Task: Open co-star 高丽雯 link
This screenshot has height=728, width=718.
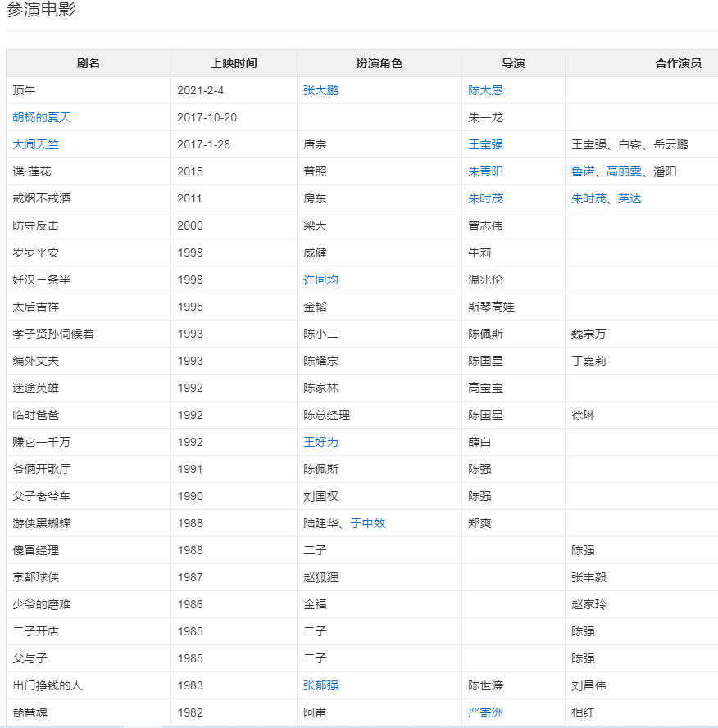Action: (624, 172)
